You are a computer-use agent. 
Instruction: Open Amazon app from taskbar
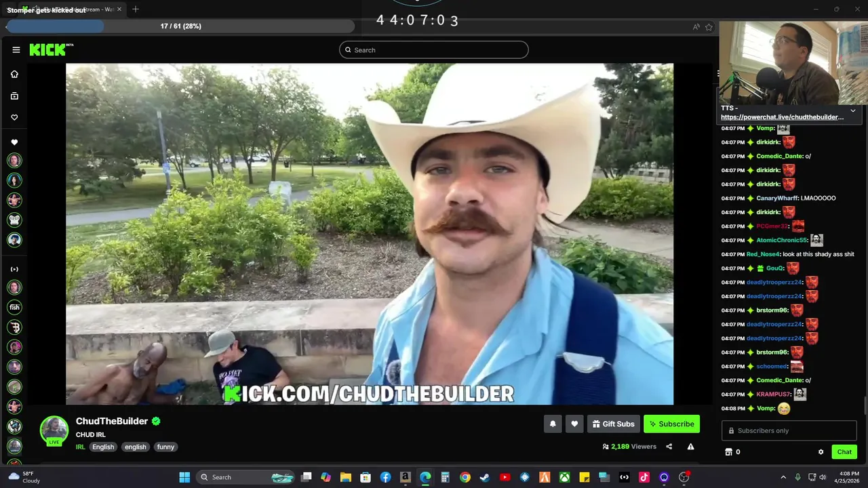click(x=406, y=477)
